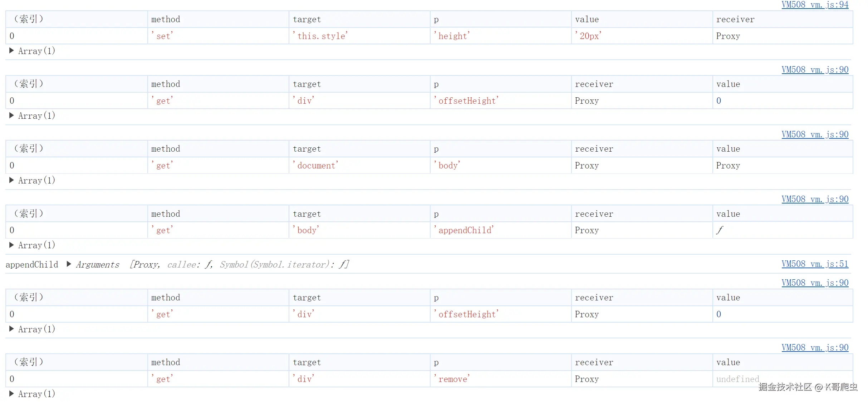Click the method header in the first table

[x=166, y=19]
